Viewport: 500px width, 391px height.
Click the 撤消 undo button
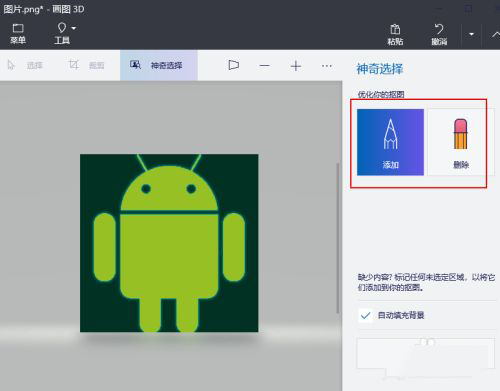tap(439, 34)
